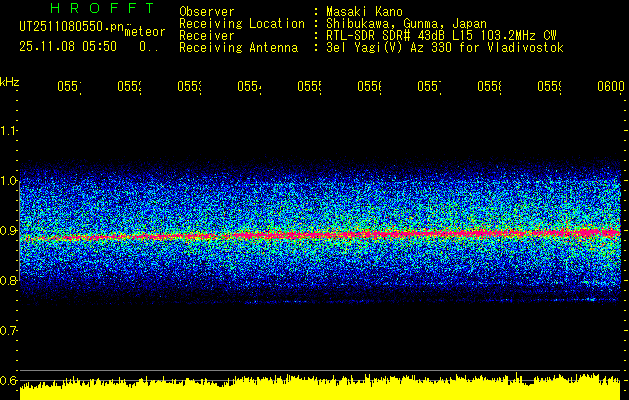Click the 0.6 frequency axis label
Image resolution: width=629 pixels, height=400 pixels.
click(9, 380)
